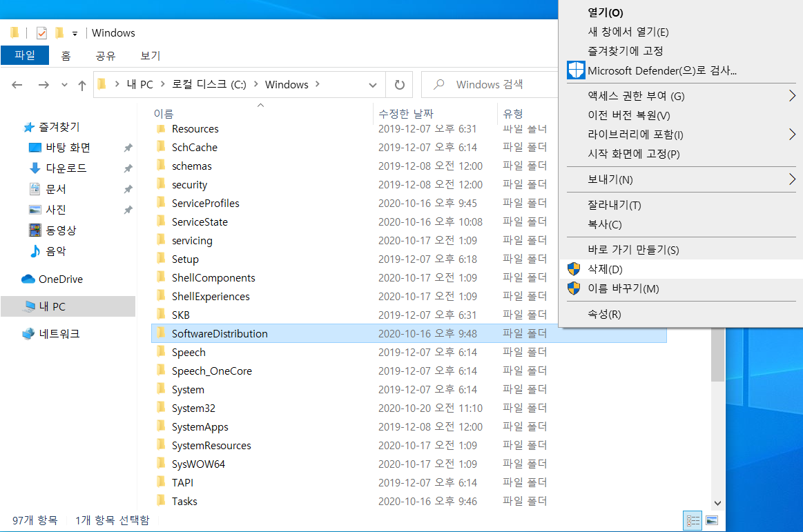This screenshot has width=803, height=532.
Task: Open the 파일 ribbon tab
Action: tap(25, 55)
